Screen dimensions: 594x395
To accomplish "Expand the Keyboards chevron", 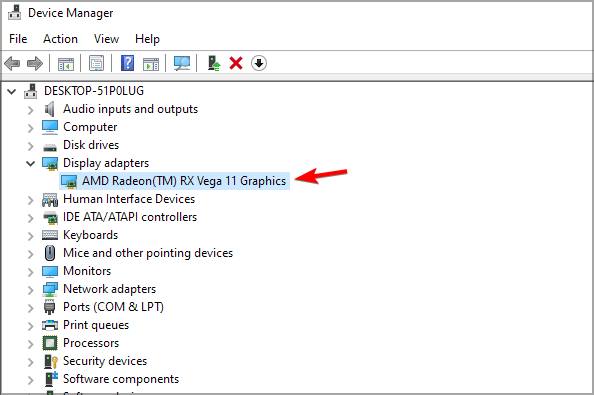I will (31, 236).
